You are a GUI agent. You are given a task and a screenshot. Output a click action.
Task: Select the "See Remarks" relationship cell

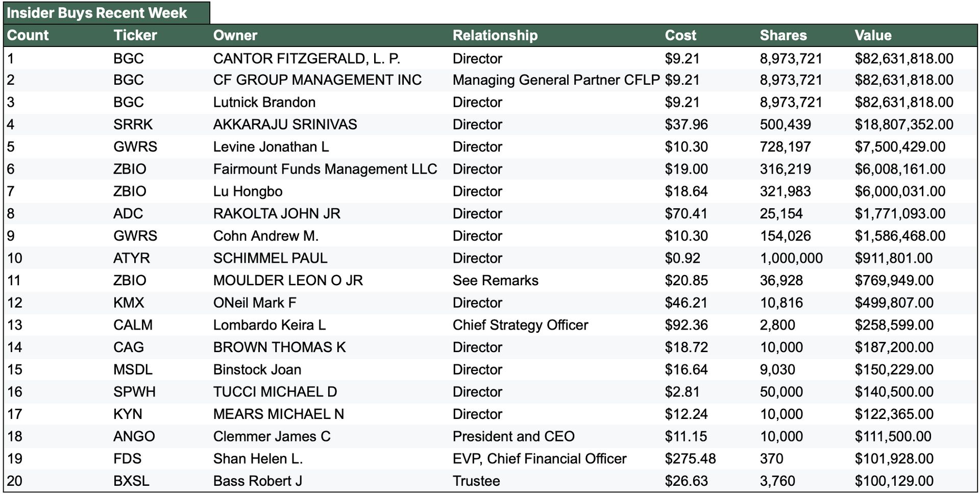[x=495, y=281]
